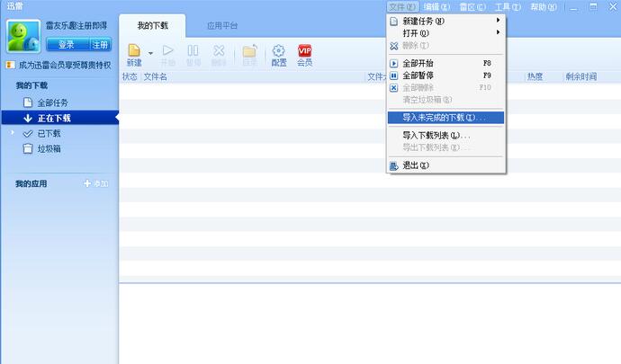
Task: Sort by the 文件名 column header
Action: (x=155, y=76)
